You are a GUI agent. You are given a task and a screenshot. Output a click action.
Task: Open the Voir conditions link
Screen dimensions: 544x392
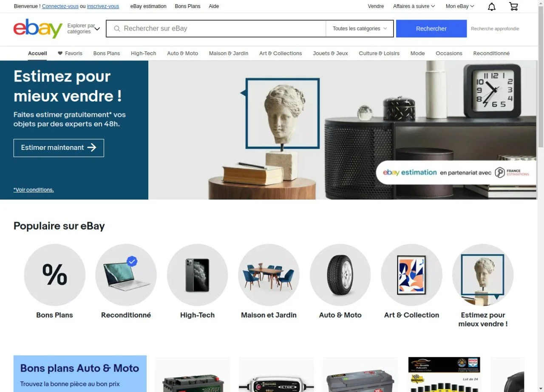click(x=34, y=190)
